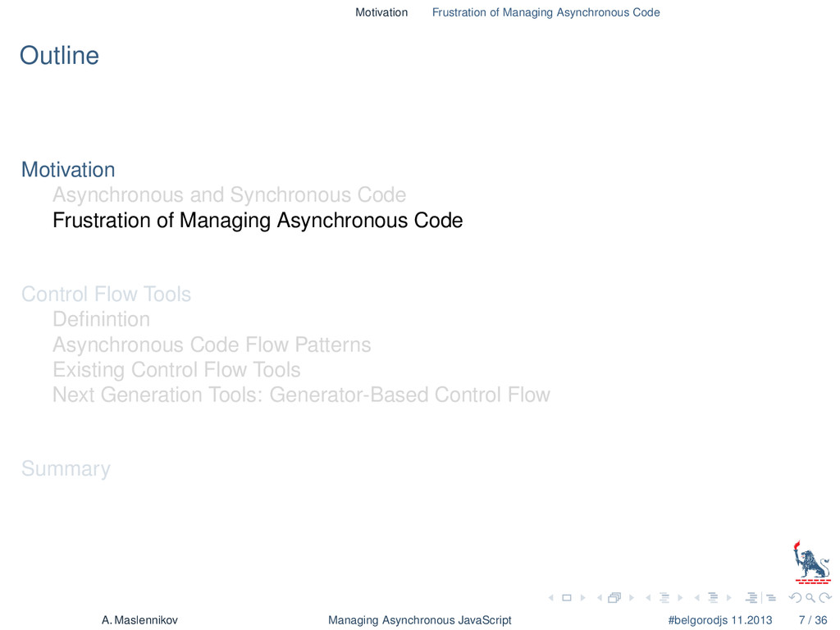Go to the previous frame arrow

coord(600,597)
